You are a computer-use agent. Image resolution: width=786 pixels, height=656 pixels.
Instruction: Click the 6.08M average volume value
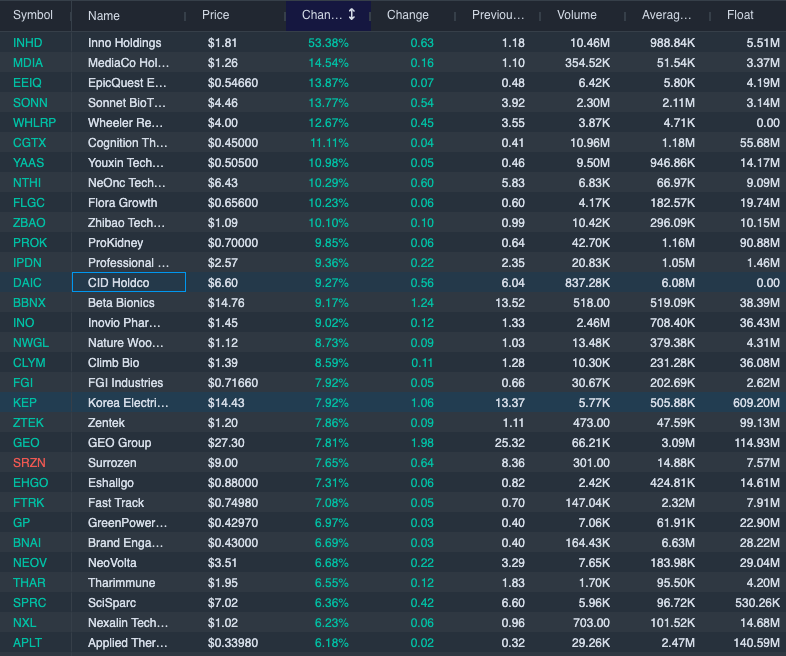coord(678,283)
